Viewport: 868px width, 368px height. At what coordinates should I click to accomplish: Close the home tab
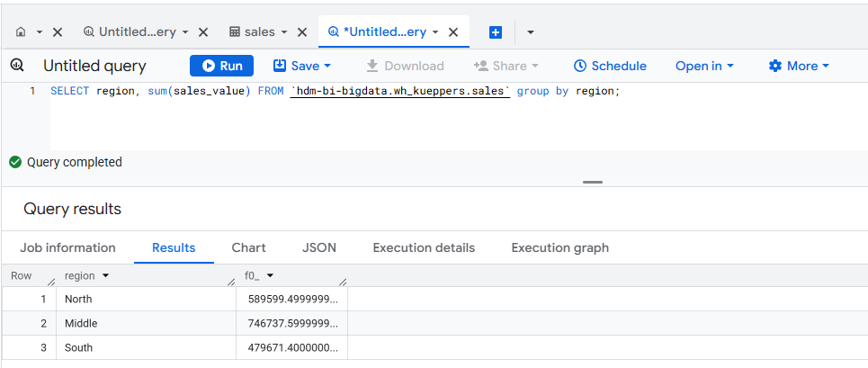point(57,32)
